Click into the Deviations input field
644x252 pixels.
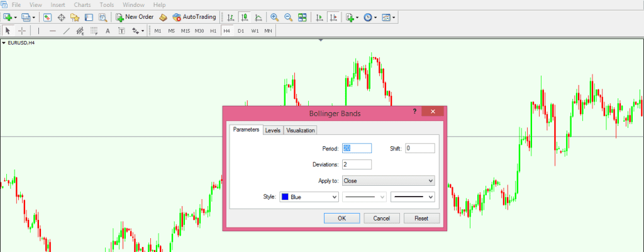[357, 164]
